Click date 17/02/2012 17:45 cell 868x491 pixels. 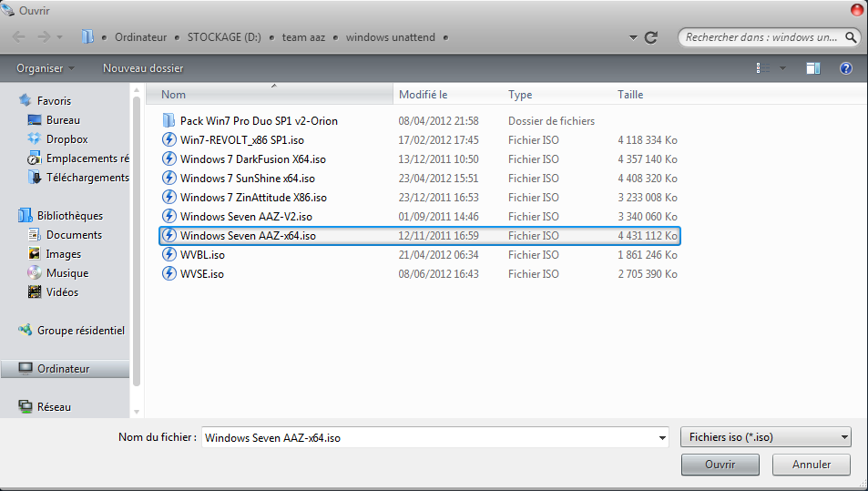point(438,140)
